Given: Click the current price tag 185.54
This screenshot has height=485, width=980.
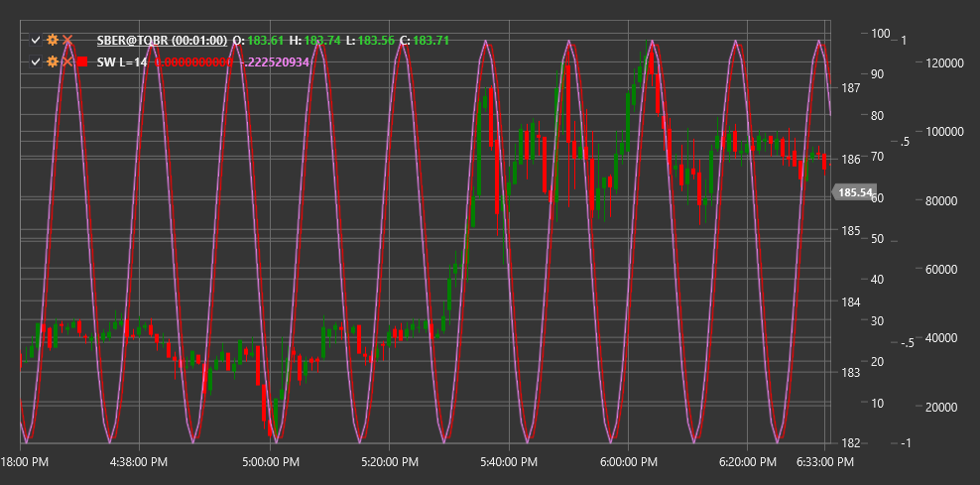Looking at the screenshot, I should [855, 192].
